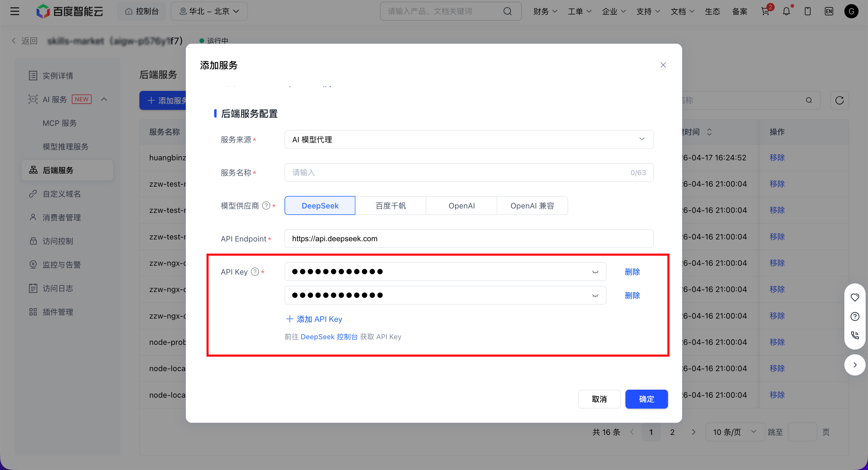Viewport: 868px width, 470px height.
Task: Open the 备案 top menu item
Action: 739,12
